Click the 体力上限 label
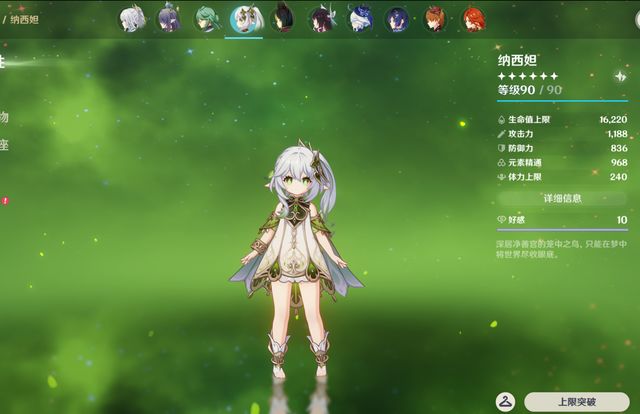 click(525, 177)
